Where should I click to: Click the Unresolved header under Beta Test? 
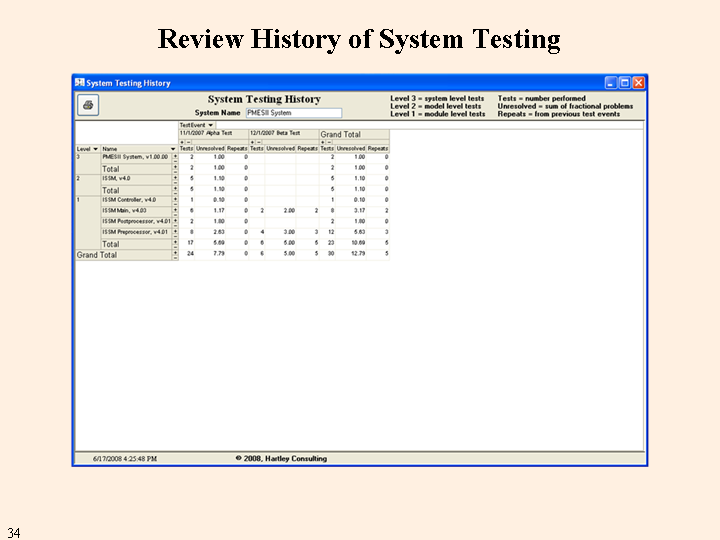click(x=280, y=149)
